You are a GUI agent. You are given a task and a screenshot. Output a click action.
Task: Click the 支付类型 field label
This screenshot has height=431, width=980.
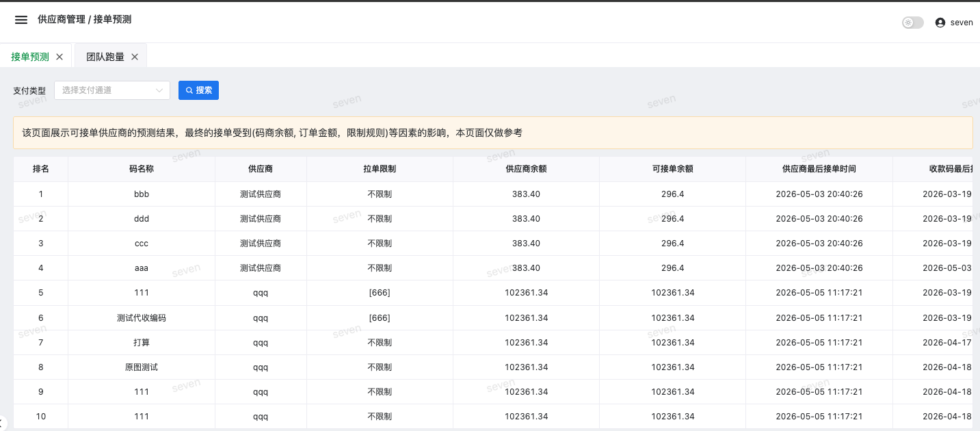29,90
